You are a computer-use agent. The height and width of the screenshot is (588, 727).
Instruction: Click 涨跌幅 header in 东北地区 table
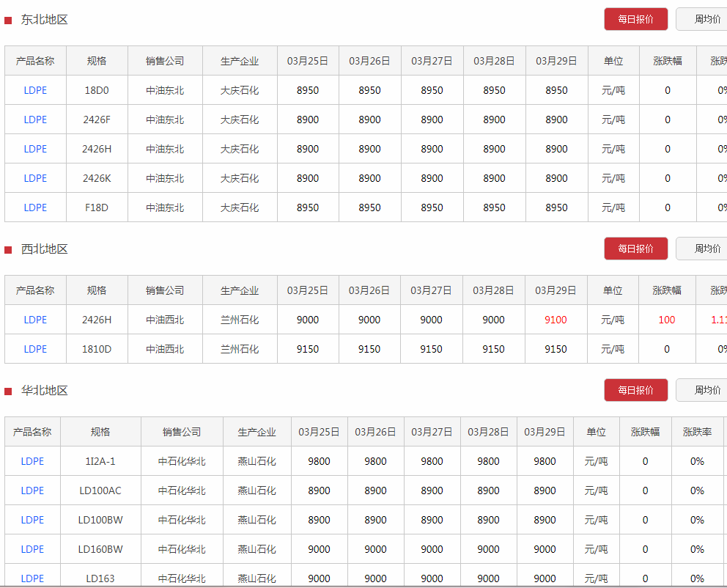click(668, 61)
